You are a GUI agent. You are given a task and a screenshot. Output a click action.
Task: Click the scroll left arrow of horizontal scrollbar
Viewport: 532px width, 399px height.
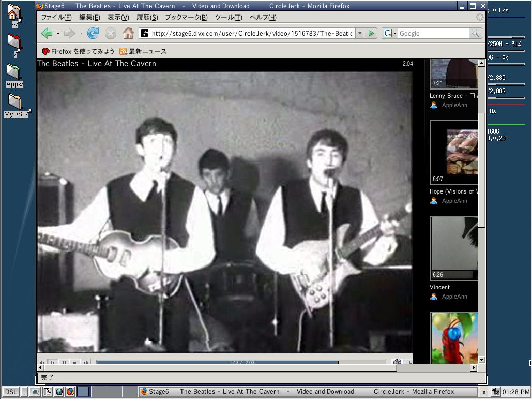41,367
